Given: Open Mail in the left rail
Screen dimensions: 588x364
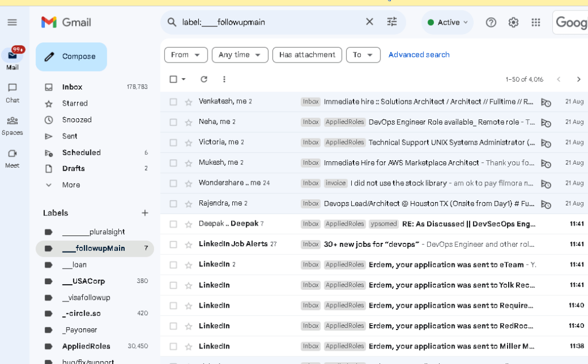Looking at the screenshot, I should [x=13, y=59].
